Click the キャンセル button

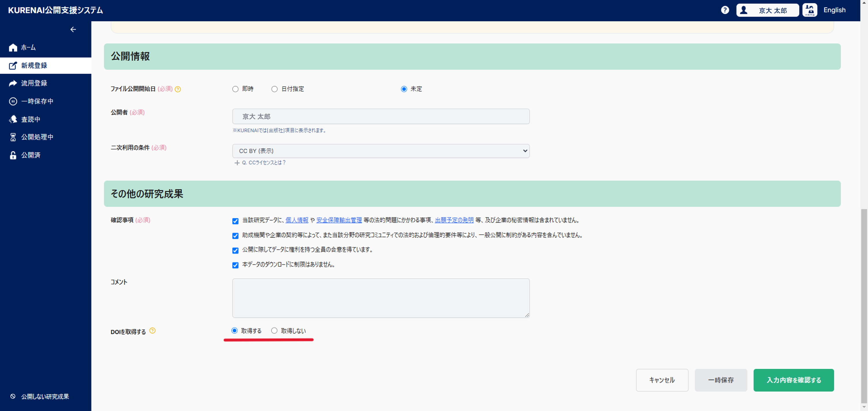click(x=662, y=380)
